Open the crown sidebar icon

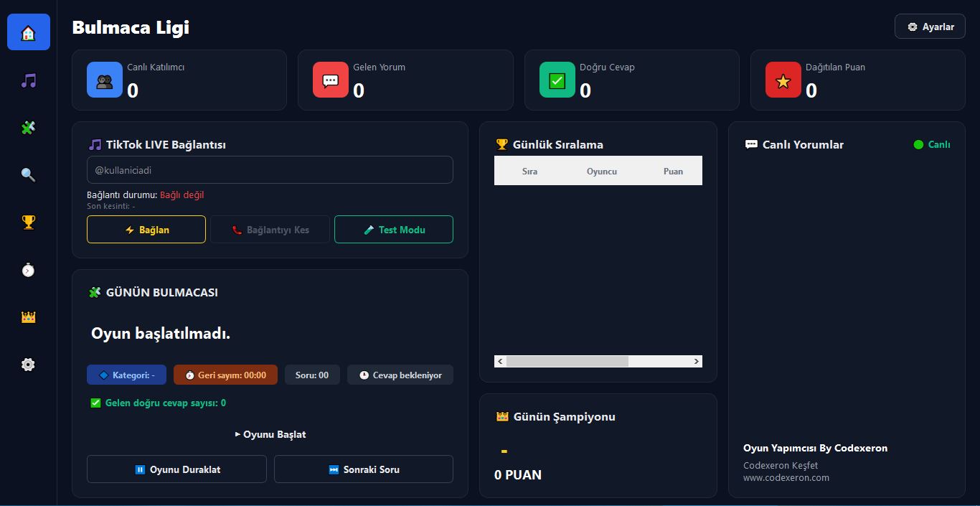coord(29,317)
